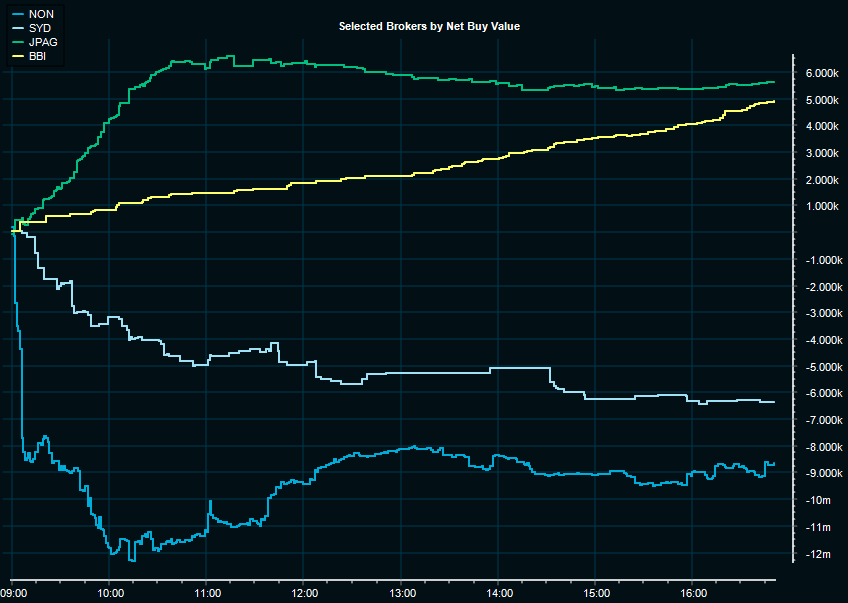Select the 10:00 time axis label
Viewport: 848px width, 603px height.
pos(109,592)
